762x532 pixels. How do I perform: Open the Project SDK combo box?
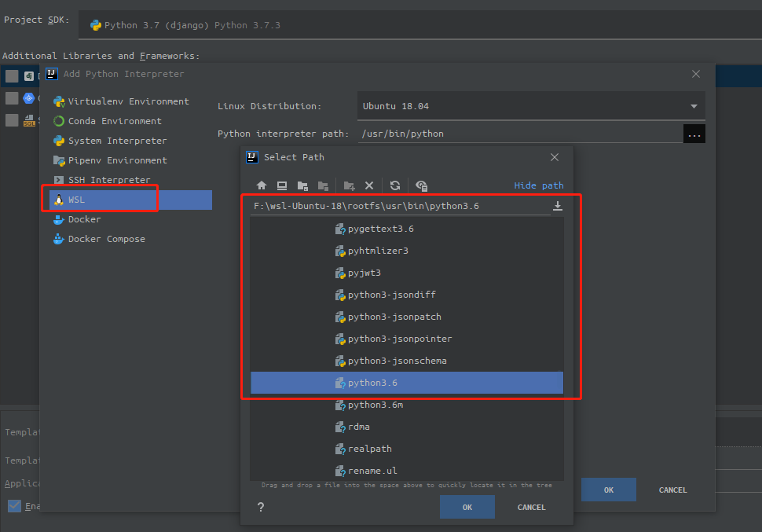point(416,25)
